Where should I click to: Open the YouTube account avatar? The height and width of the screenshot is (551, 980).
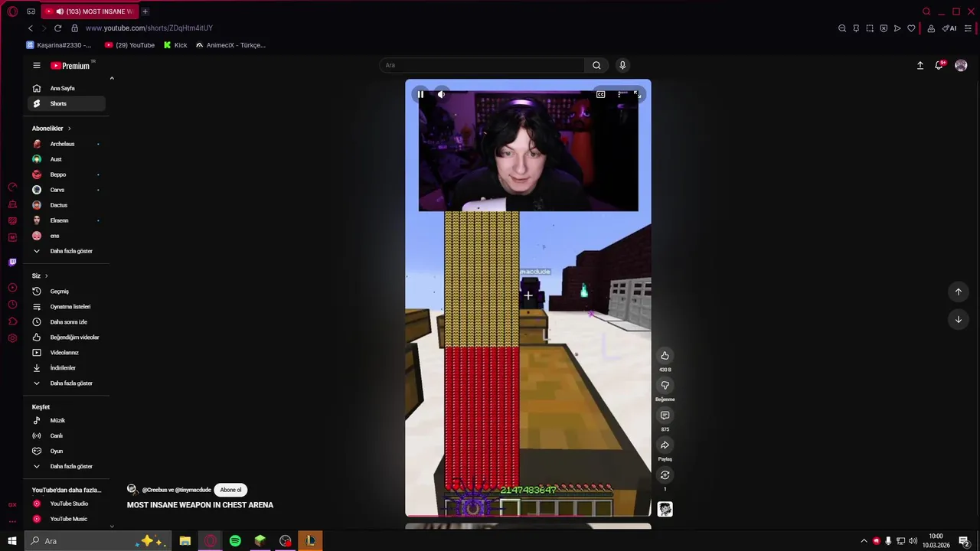pyautogui.click(x=961, y=66)
